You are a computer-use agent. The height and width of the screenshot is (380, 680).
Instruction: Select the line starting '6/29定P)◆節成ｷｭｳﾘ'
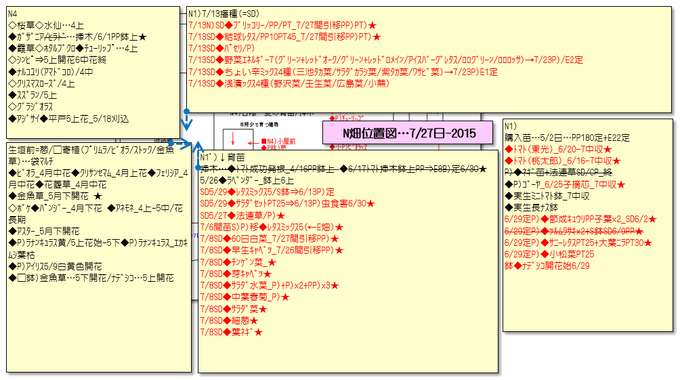580,220
